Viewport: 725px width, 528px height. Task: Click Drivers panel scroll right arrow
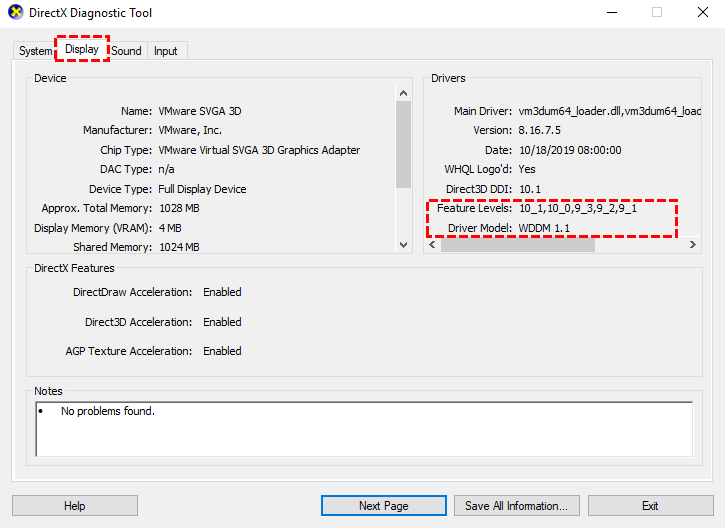point(693,245)
